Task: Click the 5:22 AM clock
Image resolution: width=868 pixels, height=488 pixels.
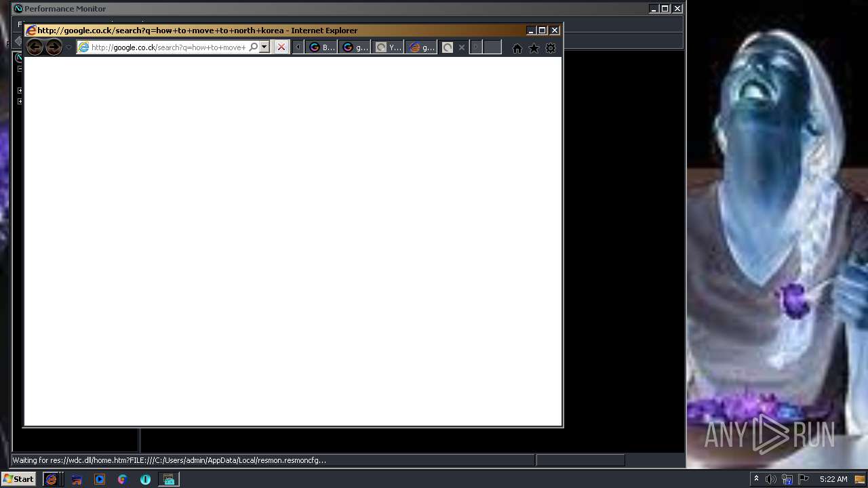Action: (x=833, y=479)
